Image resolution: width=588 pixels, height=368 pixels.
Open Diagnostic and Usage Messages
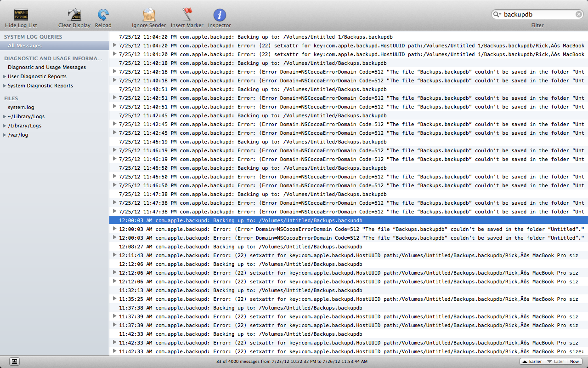47,67
